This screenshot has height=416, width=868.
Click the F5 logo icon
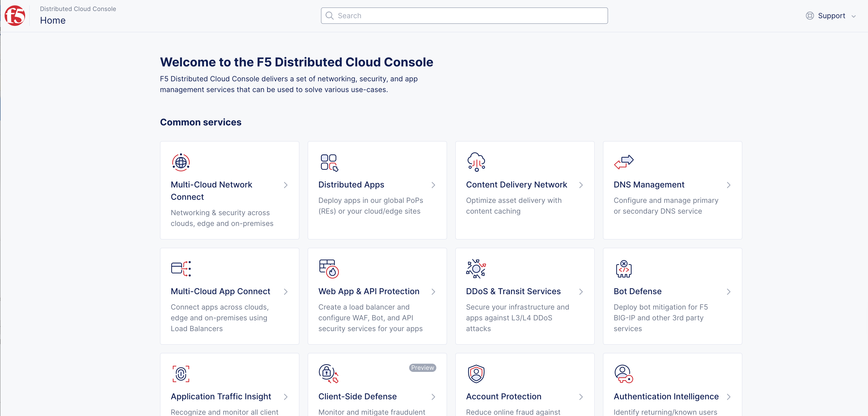15,15
